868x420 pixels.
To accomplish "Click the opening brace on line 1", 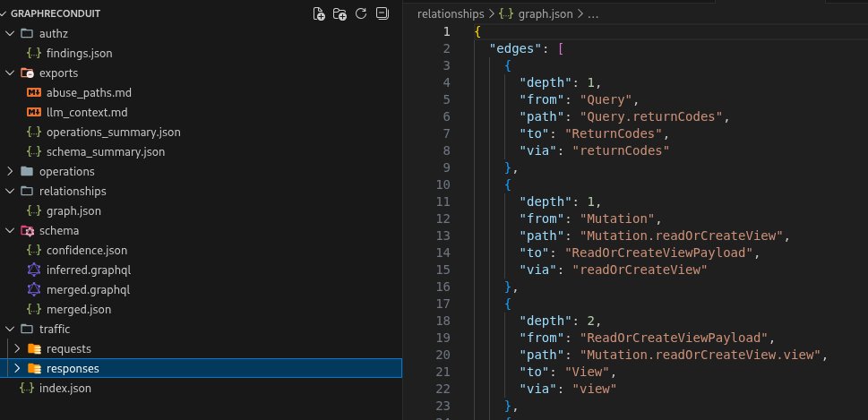I will [x=477, y=31].
